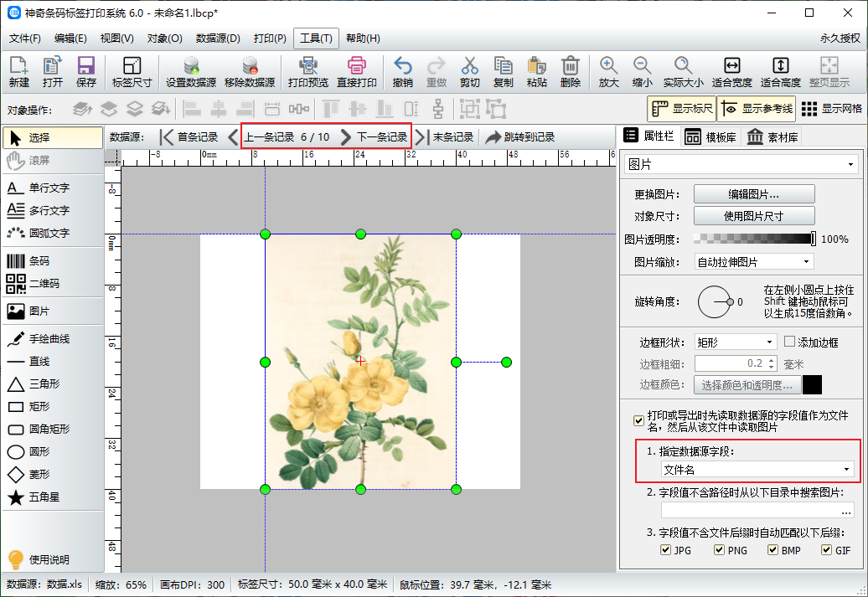This screenshot has width=868, height=597.
Task: Select the 图片 image tool
Action: coord(53,311)
